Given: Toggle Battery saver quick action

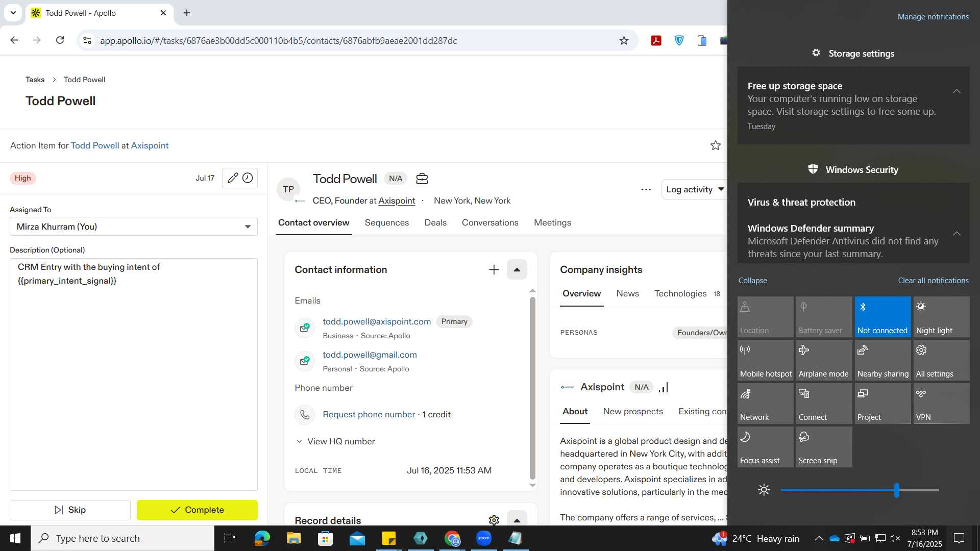Looking at the screenshot, I should pyautogui.click(x=824, y=317).
